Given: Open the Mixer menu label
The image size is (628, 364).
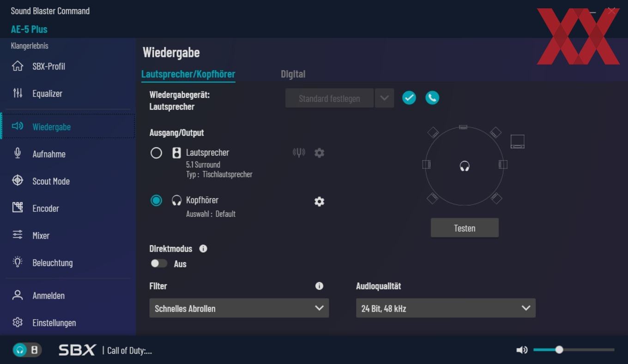Looking at the screenshot, I should coord(41,235).
